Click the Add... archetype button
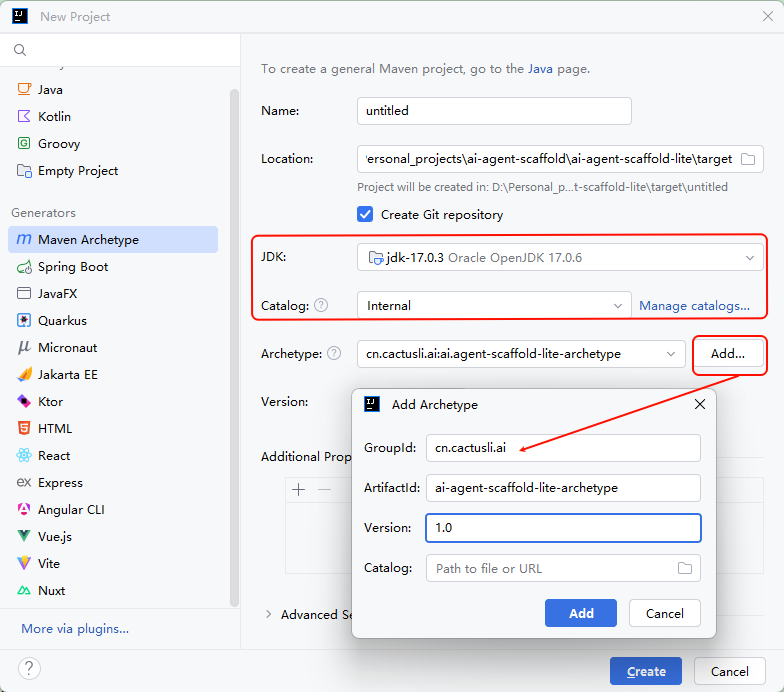Screen dimensions: 784x692 (728, 354)
